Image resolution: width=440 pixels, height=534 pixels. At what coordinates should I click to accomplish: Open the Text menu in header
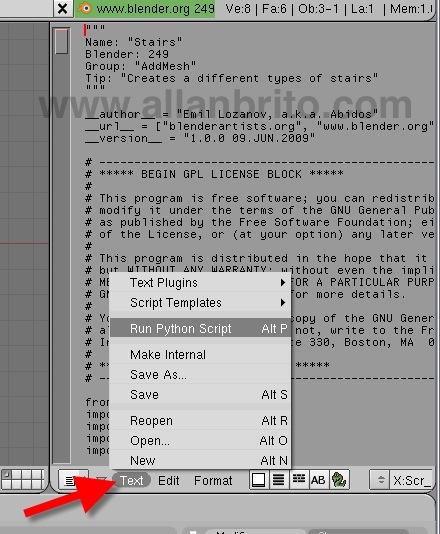(132, 481)
